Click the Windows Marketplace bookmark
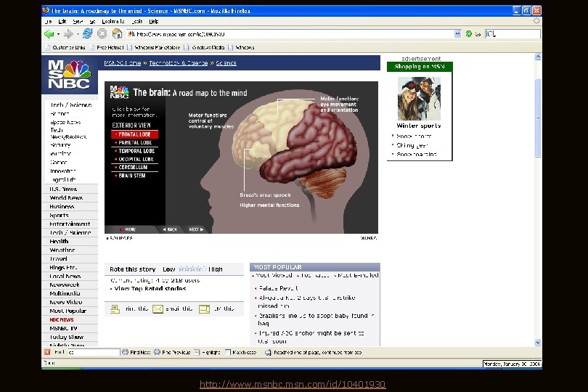 (154, 48)
